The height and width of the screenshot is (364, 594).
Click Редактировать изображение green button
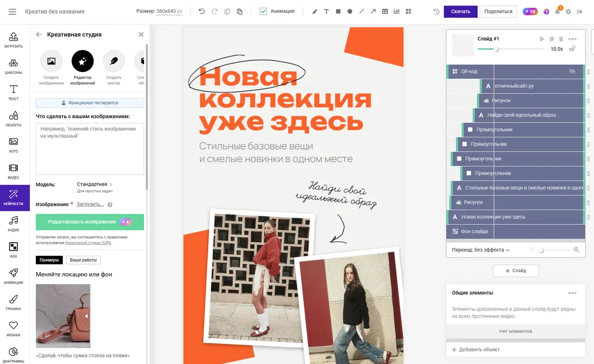click(90, 222)
